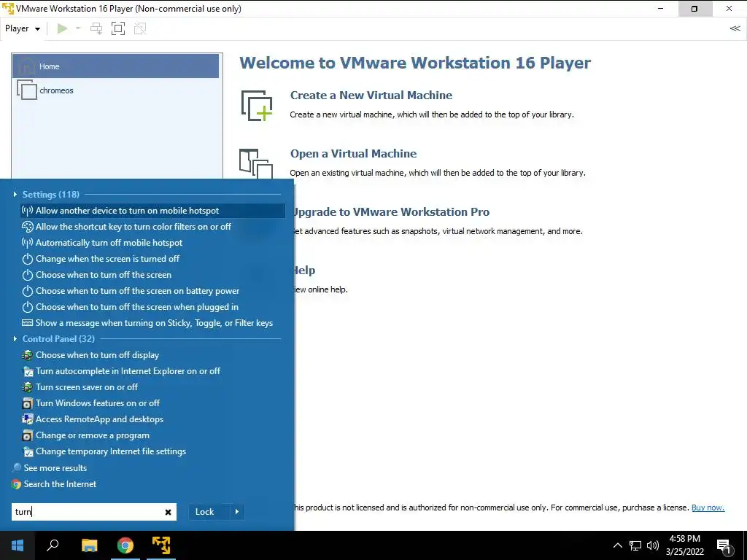Open Change or remove a program result

coord(152,435)
